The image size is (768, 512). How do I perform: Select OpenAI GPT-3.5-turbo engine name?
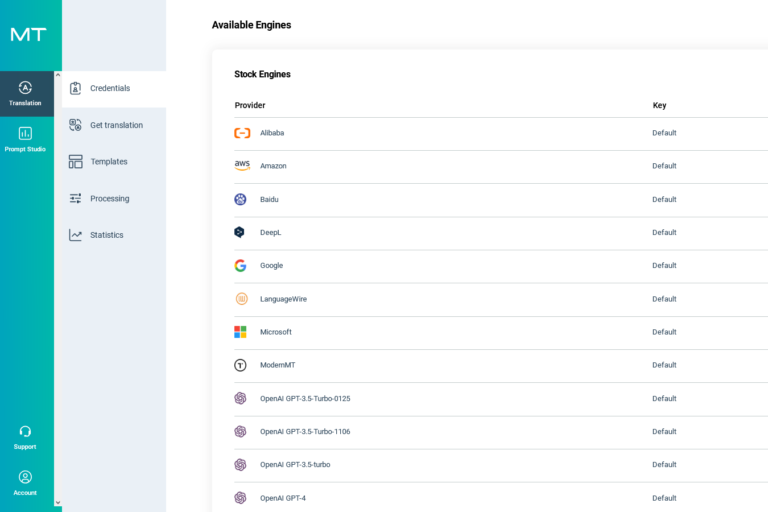point(295,464)
